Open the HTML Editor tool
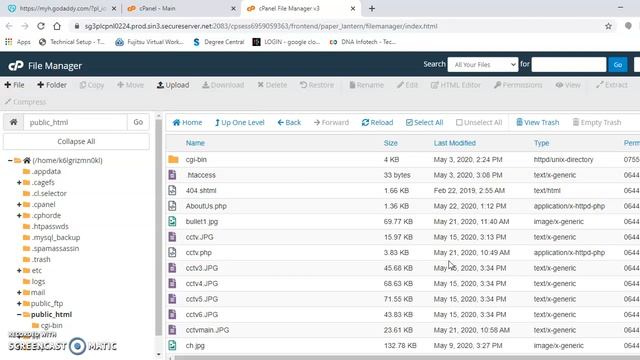 (456, 85)
